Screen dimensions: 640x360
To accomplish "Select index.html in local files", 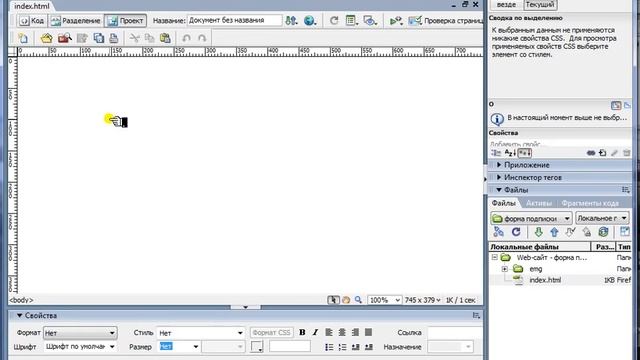I will click(x=545, y=280).
